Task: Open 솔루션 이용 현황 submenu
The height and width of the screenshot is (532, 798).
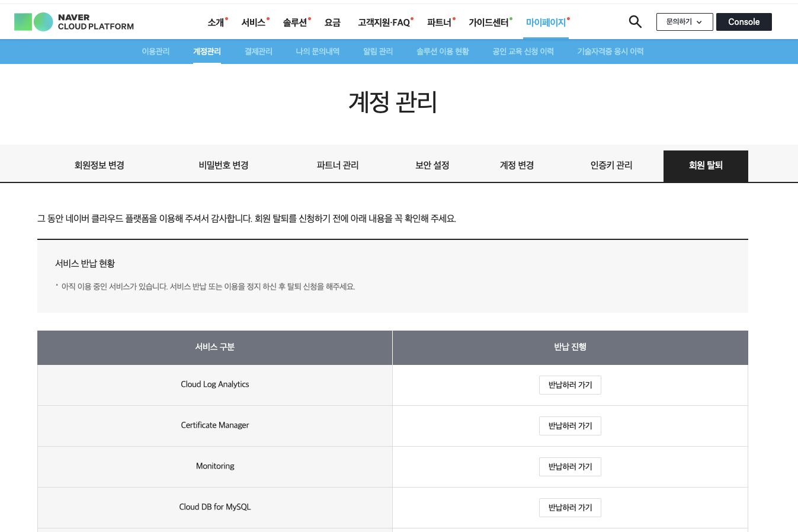Action: [443, 52]
